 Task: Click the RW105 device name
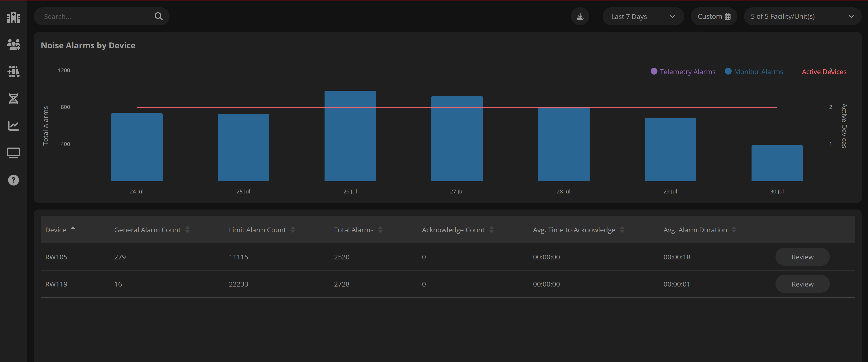pyautogui.click(x=56, y=257)
